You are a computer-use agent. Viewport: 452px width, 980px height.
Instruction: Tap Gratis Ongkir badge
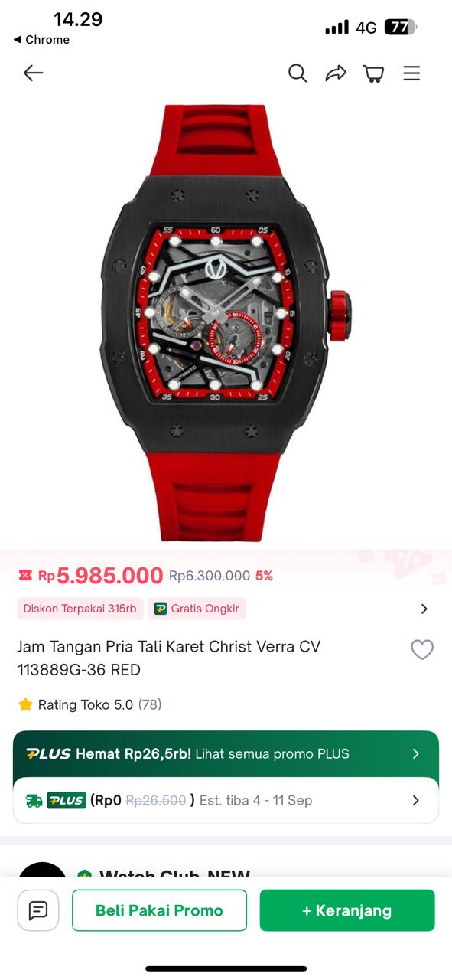pos(197,609)
